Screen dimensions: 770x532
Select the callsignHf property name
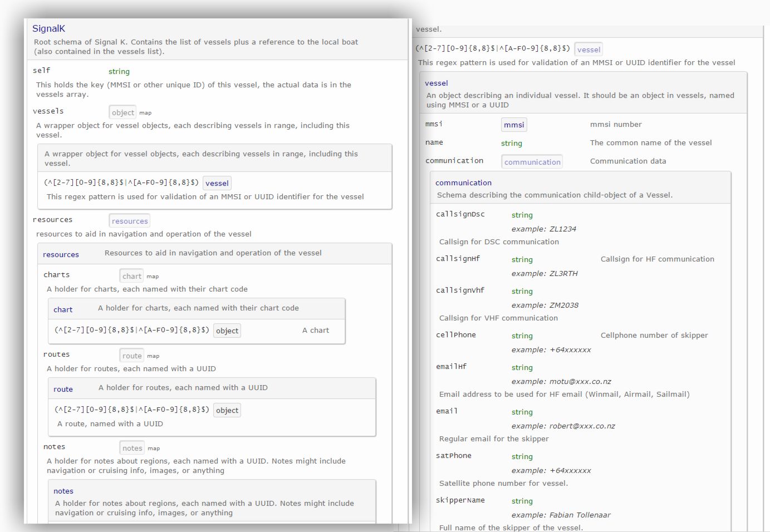(x=458, y=258)
